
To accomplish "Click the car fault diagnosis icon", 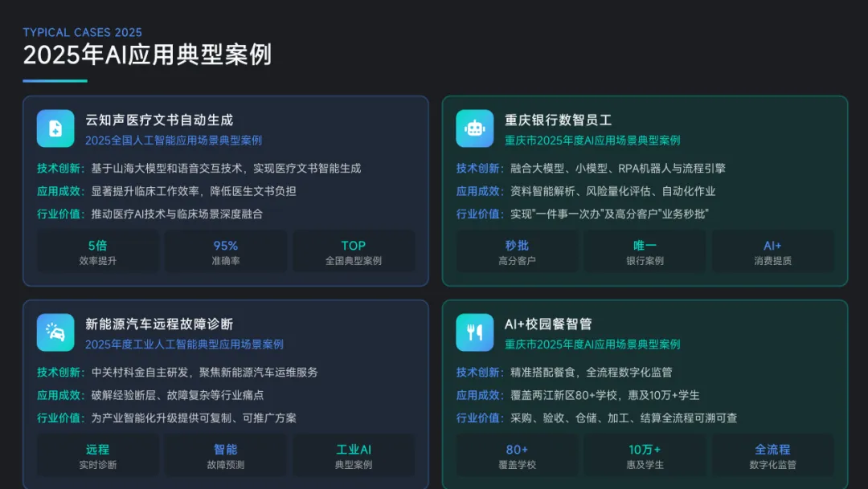I will (x=55, y=332).
